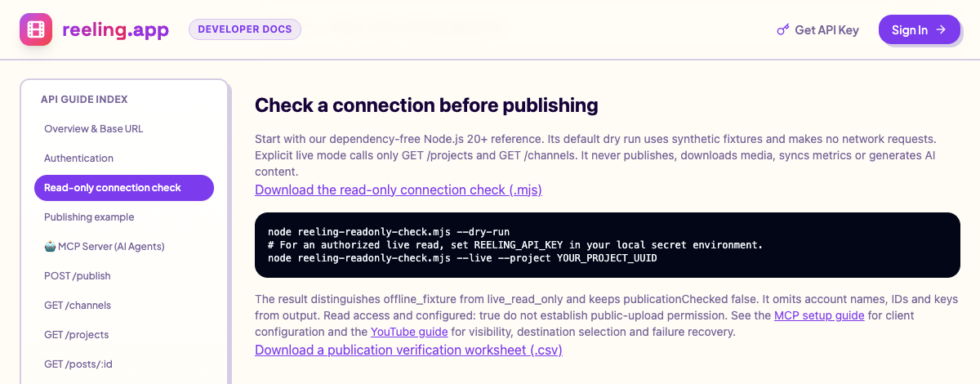
Task: Click the reeling.app film logo icon
Action: click(36, 29)
